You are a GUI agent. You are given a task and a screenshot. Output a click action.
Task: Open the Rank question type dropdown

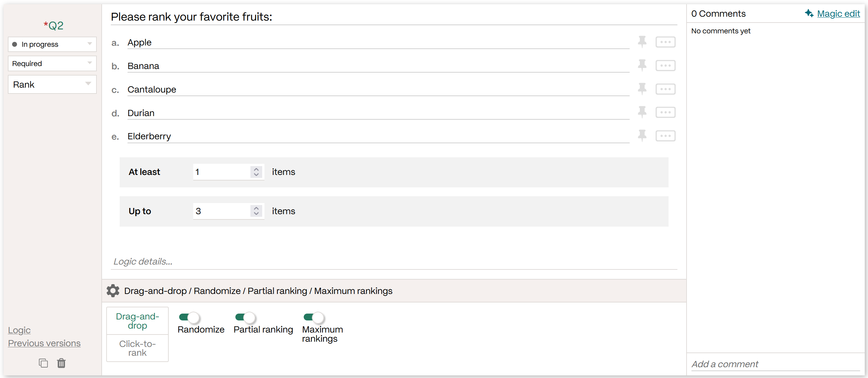click(x=52, y=84)
